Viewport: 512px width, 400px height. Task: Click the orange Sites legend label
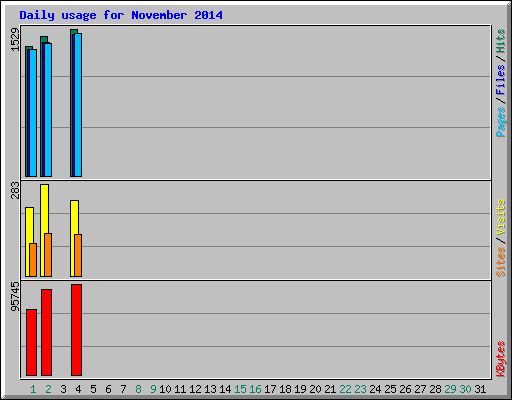(501, 262)
